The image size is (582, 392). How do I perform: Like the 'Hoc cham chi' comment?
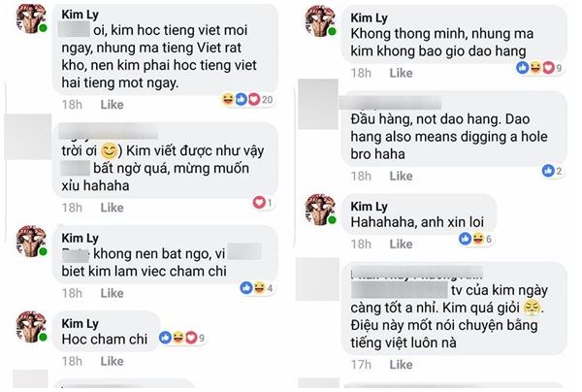112,361
